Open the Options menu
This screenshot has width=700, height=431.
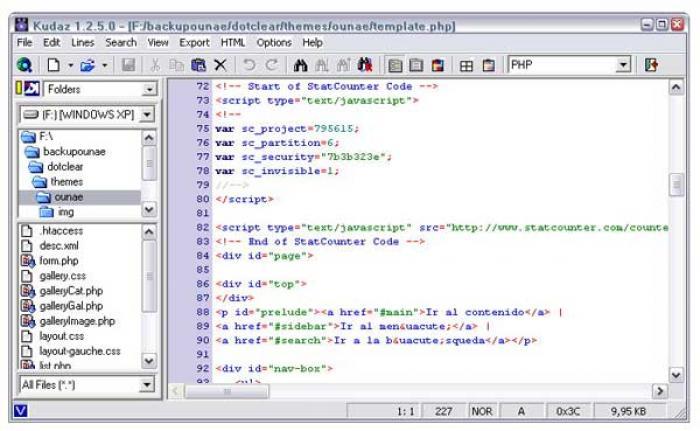coord(274,42)
